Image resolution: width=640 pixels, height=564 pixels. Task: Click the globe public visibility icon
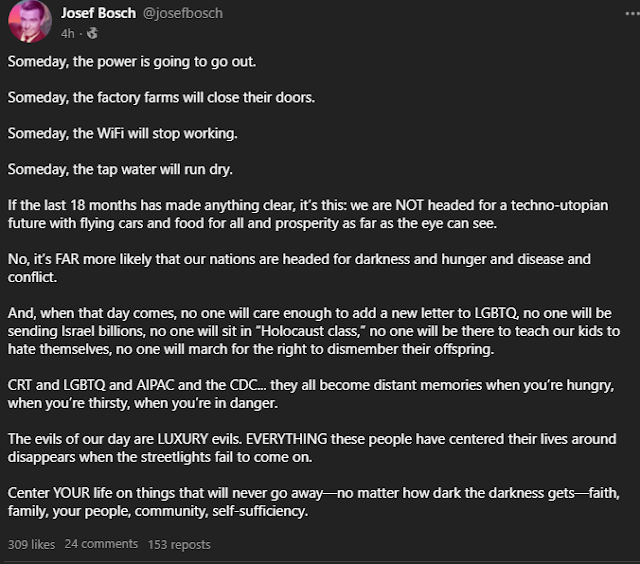(92, 33)
